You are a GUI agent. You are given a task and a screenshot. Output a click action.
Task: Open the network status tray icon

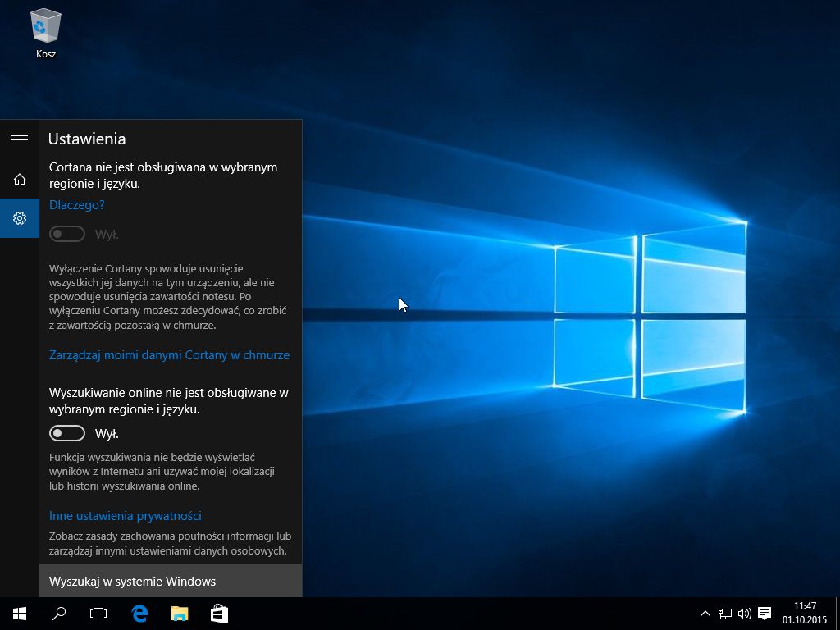[x=725, y=614]
